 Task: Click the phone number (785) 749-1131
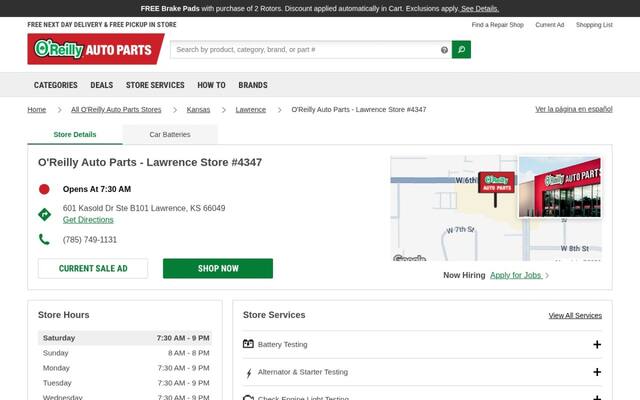[90, 240]
